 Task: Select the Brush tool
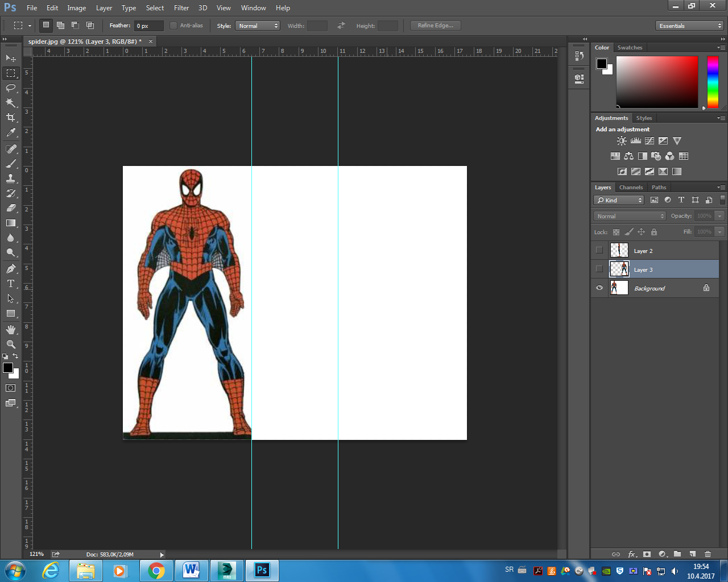11,164
